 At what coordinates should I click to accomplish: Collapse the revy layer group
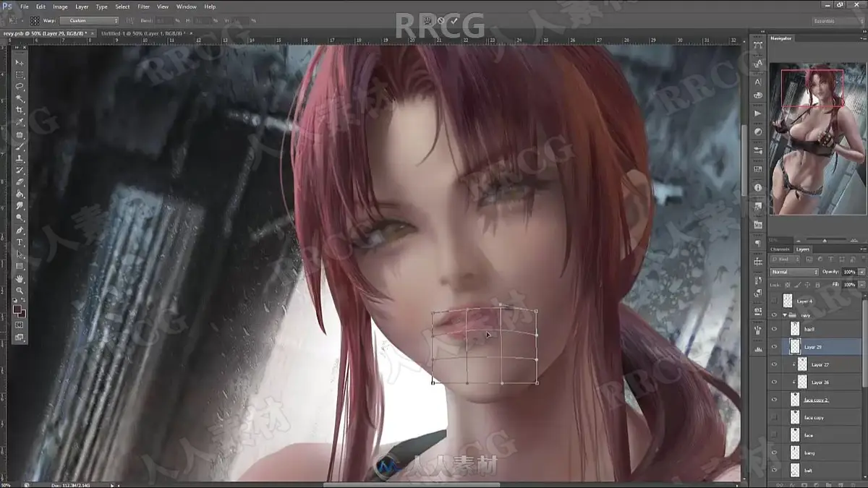[x=785, y=315]
